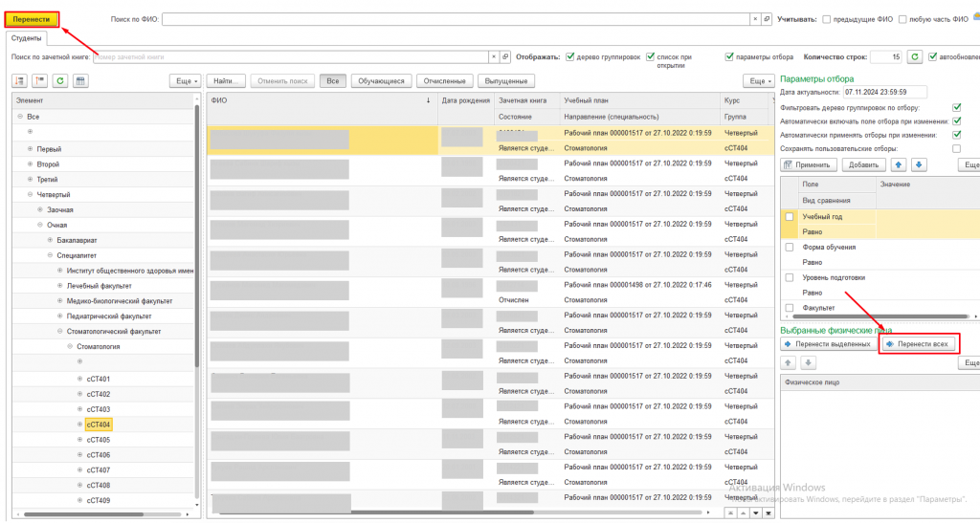Uncheck the 'дерево группировок' checkbox
The height and width of the screenshot is (523, 980).
(570, 57)
